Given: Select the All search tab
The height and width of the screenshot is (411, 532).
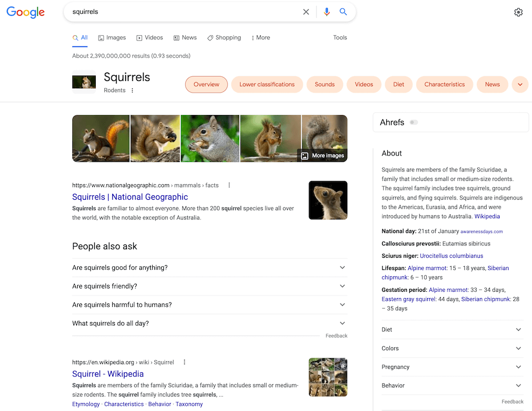Looking at the screenshot, I should [80, 38].
